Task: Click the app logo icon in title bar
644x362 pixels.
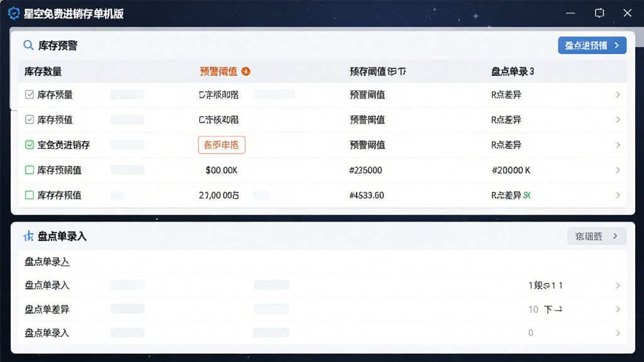Action: pyautogui.click(x=14, y=14)
